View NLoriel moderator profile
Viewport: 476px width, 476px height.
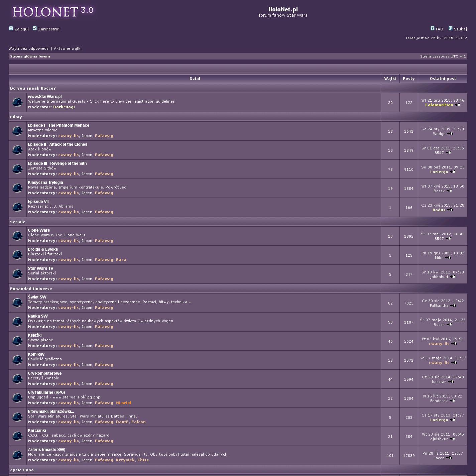124,403
